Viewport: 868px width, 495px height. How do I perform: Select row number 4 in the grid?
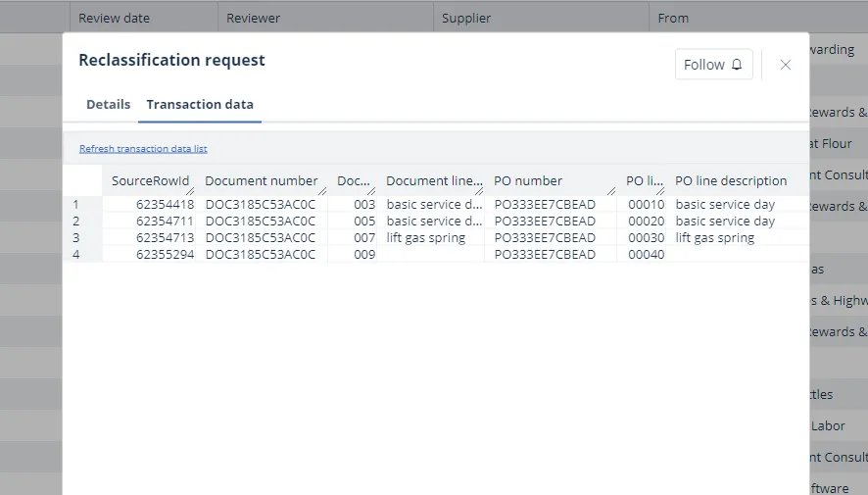tap(76, 255)
